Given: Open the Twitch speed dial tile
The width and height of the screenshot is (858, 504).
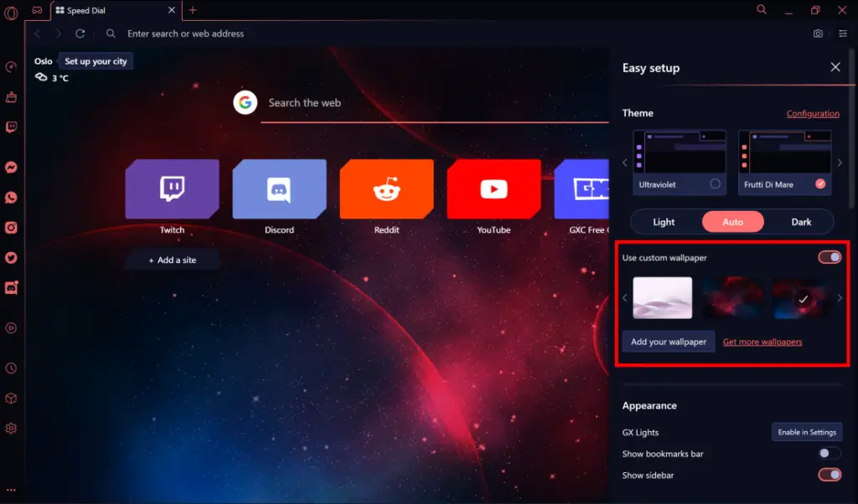Looking at the screenshot, I should click(173, 189).
